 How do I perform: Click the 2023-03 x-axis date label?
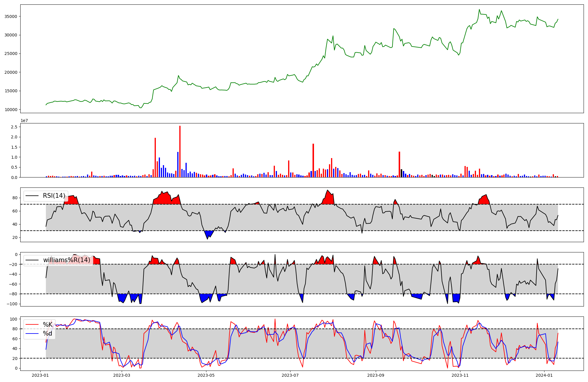121,375
